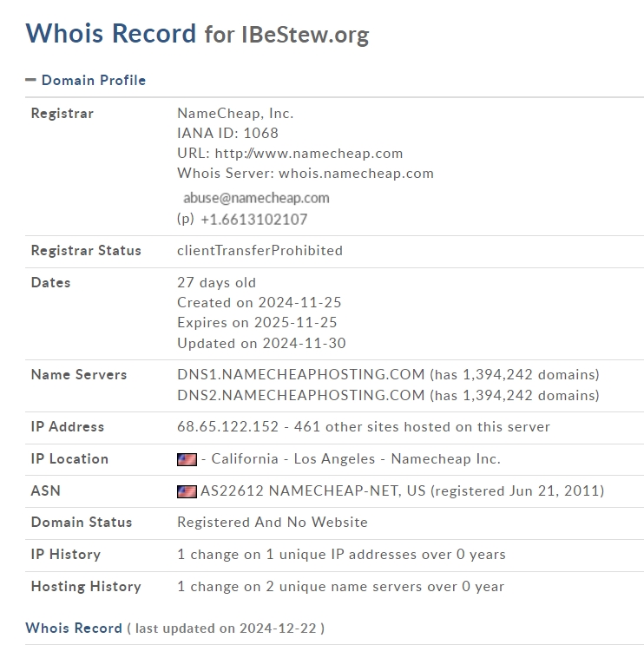Select Created on 2024-11-25 date
644x645 pixels.
(x=260, y=303)
